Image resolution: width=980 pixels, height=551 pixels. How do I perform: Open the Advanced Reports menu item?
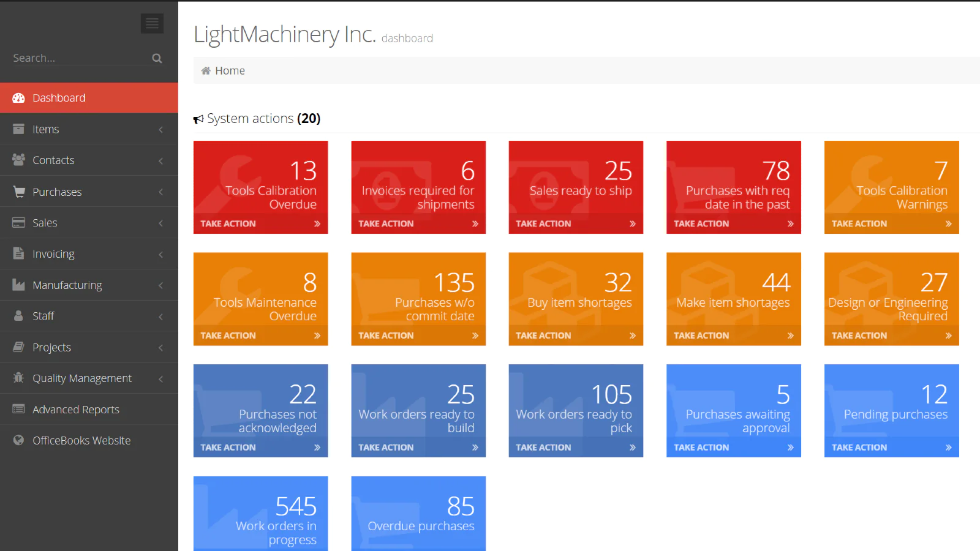[89, 409]
